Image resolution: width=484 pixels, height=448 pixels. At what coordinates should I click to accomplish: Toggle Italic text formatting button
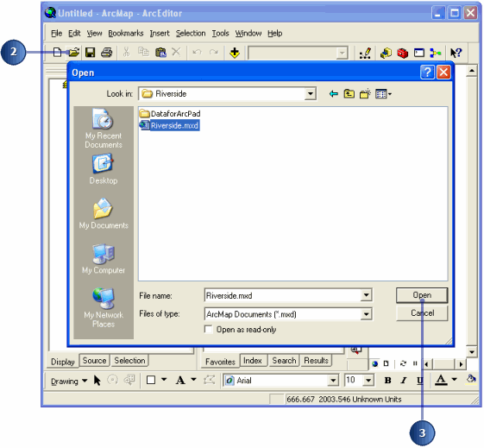(x=404, y=381)
